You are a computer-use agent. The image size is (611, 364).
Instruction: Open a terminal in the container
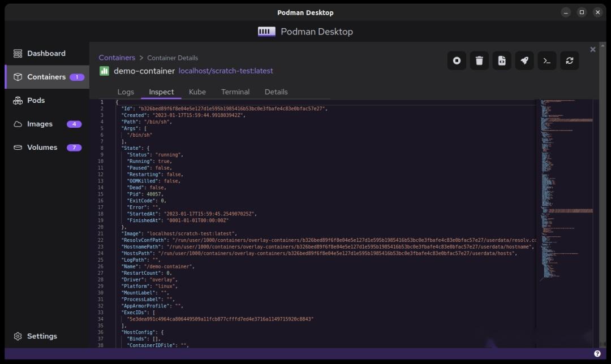547,60
